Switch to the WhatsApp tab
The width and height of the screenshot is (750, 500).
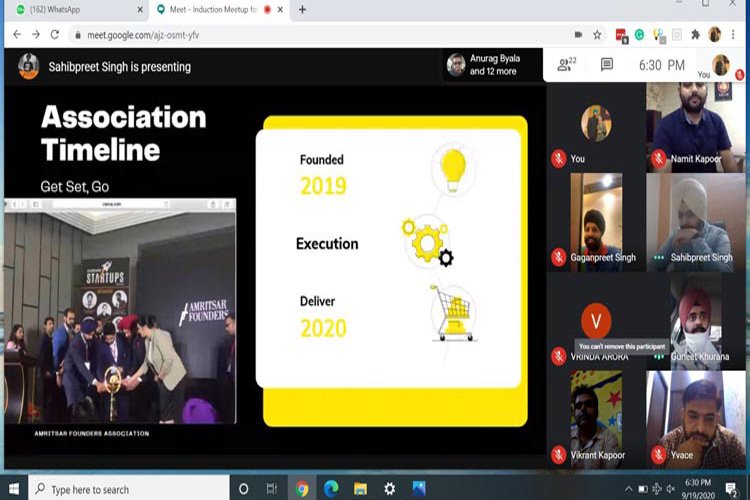pyautogui.click(x=79, y=10)
